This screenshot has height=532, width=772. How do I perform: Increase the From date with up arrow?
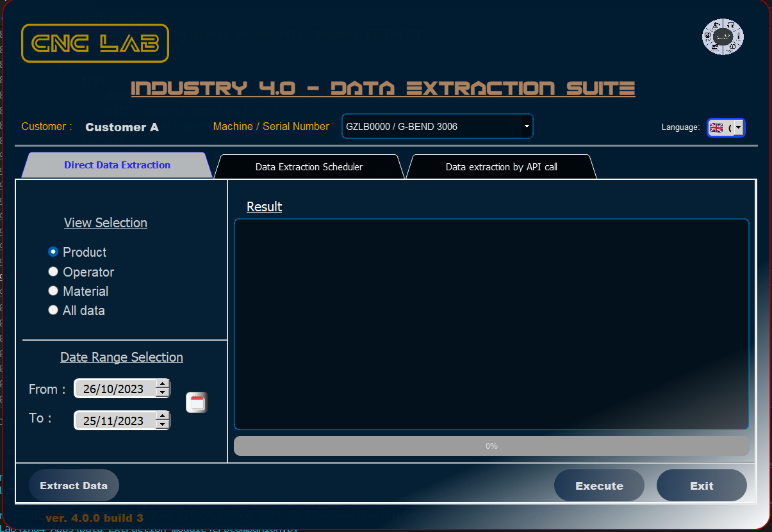tap(163, 384)
